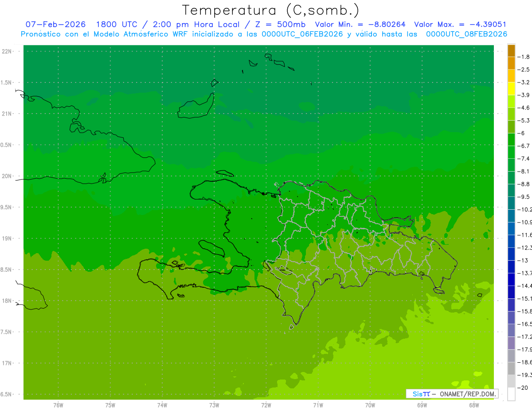This screenshot has width=532, height=411.
Task: Click the "0.5N" latitude label
Action: pos(7,145)
